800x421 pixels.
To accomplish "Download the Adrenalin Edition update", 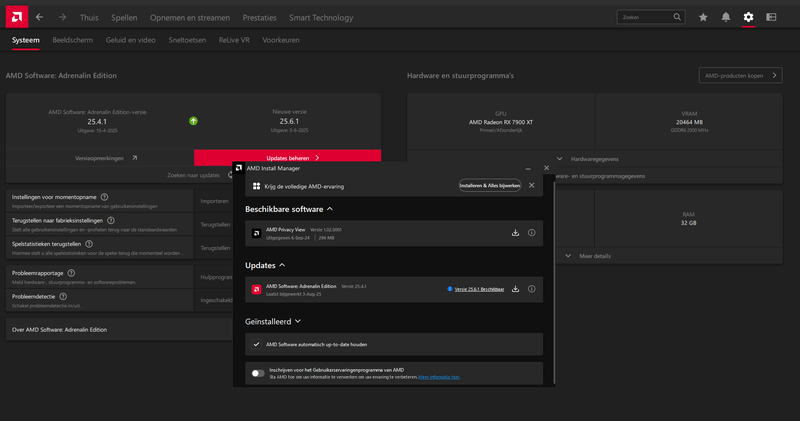I will 515,289.
